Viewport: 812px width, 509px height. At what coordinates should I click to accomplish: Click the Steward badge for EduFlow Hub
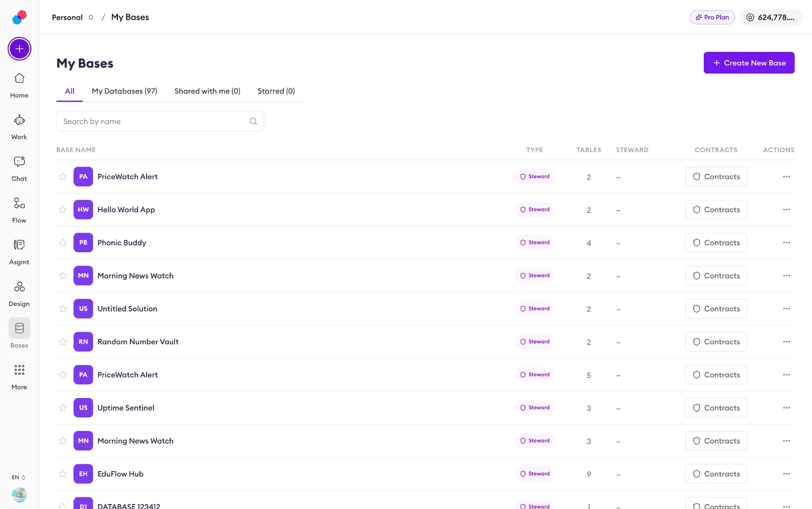pos(535,474)
